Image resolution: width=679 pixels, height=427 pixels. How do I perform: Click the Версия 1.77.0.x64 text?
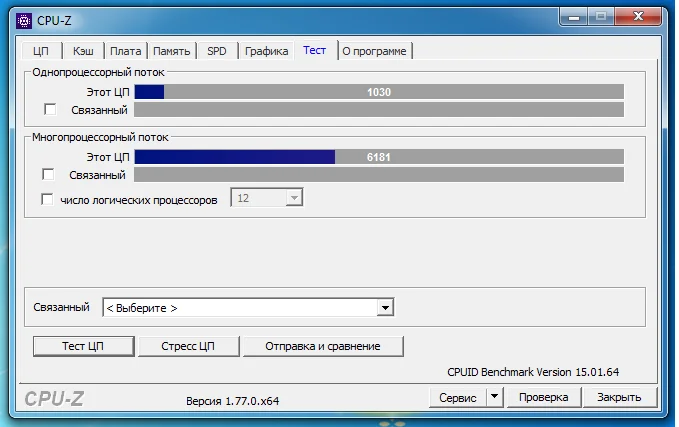[x=233, y=401]
